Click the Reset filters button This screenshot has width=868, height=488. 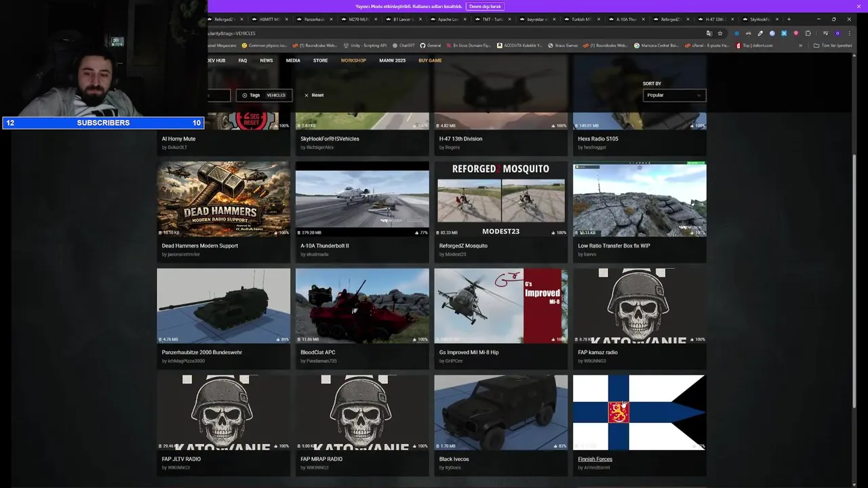pos(314,95)
